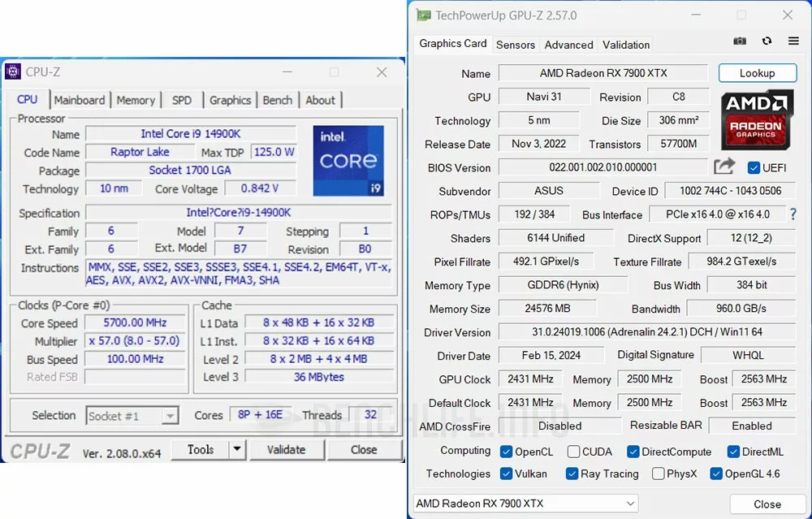This screenshot has width=812, height=519.
Task: Open the Validation tab in GPU-Z
Action: [625, 45]
